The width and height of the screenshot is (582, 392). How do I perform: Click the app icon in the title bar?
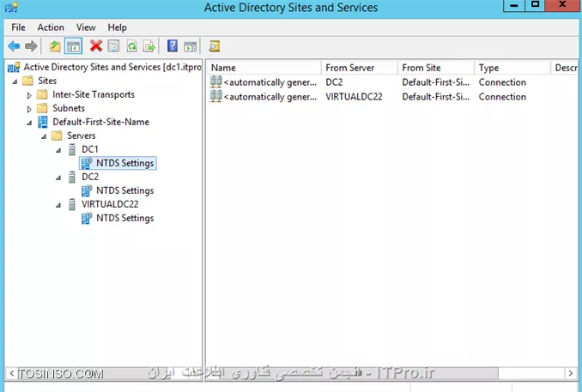pos(11,7)
